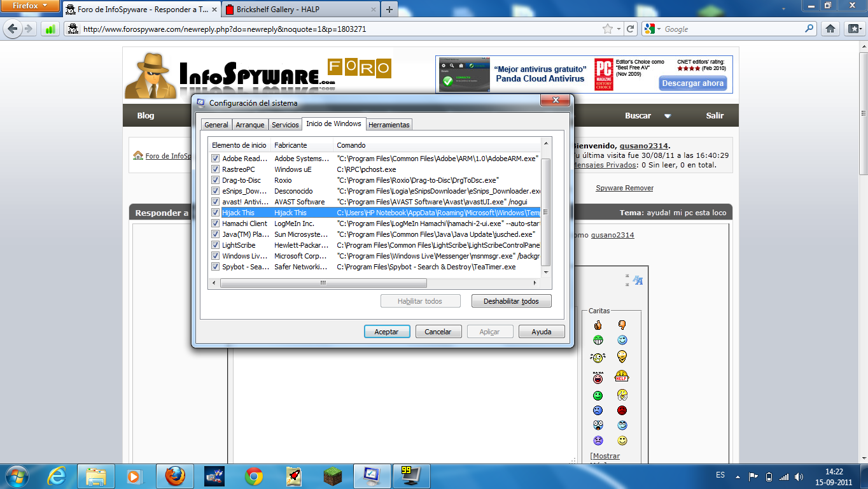Bookmark this page with the star icon
The image size is (868, 489).
point(608,29)
